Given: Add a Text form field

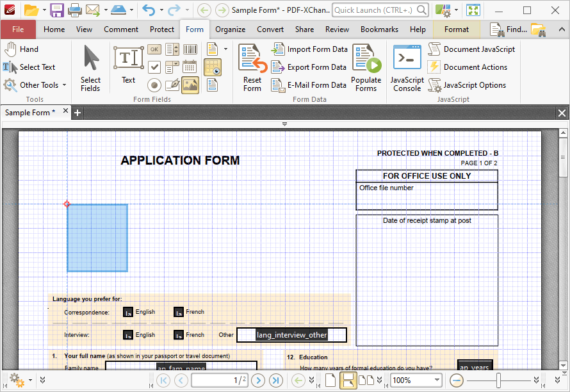Looking at the screenshot, I should point(128,65).
